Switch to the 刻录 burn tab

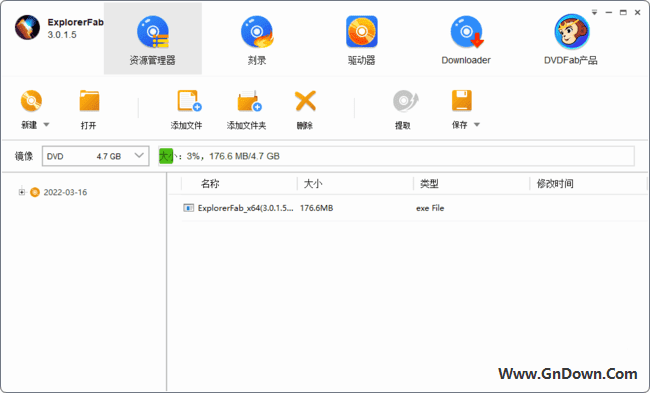257,39
